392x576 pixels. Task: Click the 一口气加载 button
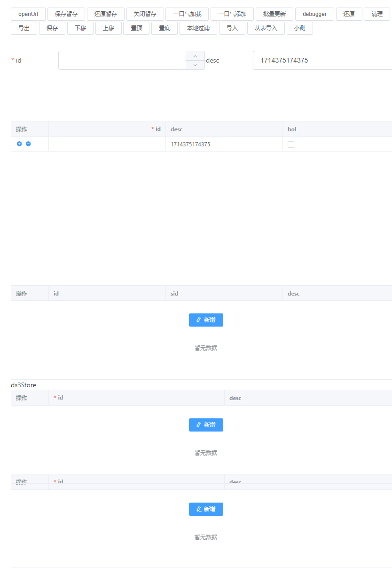187,14
